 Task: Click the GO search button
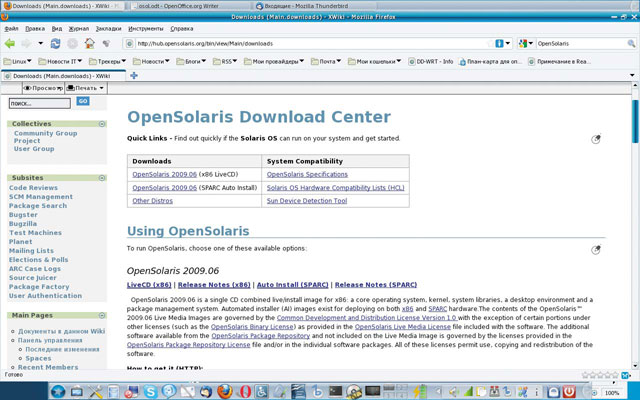[x=83, y=101]
